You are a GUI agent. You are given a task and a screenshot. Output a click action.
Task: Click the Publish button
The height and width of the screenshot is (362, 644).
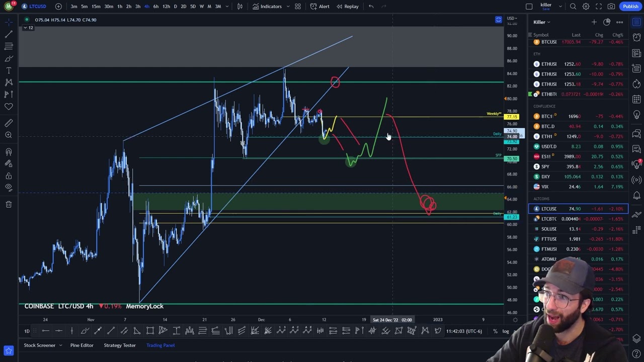[630, 7]
